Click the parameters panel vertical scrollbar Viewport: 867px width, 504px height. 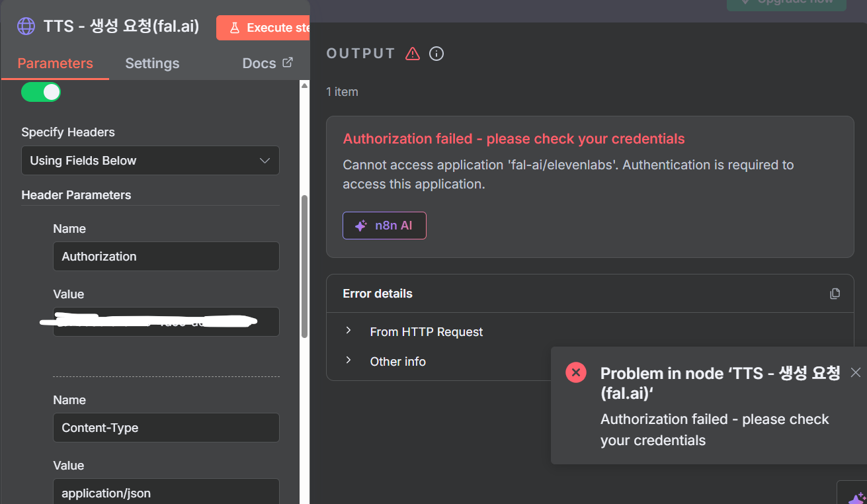tap(304, 265)
